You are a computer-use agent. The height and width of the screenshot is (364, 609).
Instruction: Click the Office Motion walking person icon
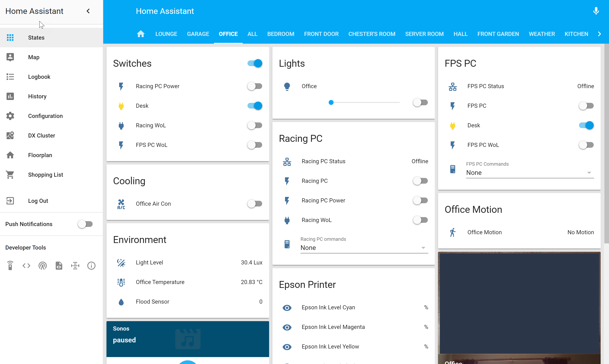coord(453,232)
